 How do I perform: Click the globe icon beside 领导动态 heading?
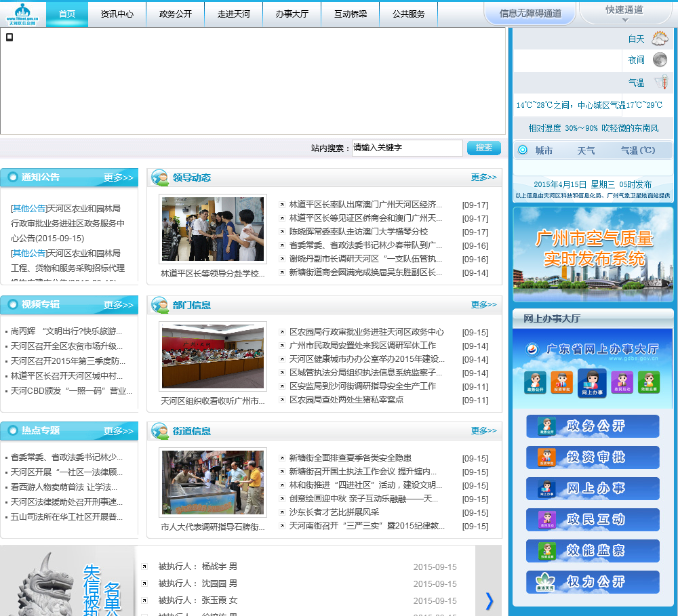click(x=160, y=178)
